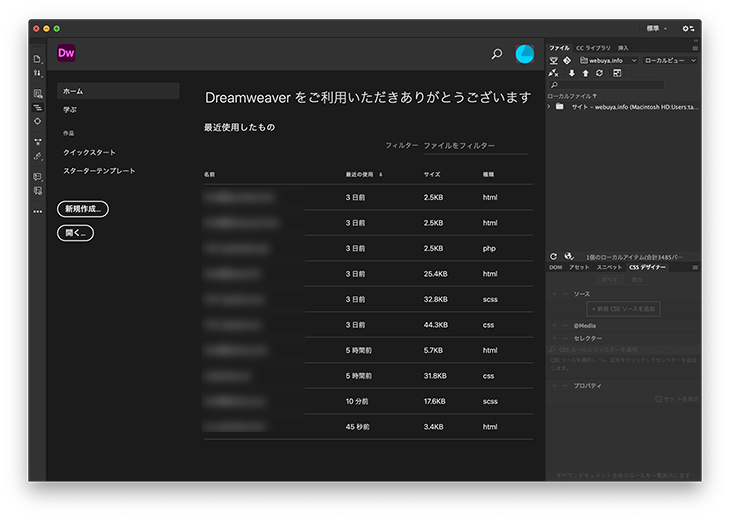The image size is (730, 519).
Task: Open the recent 45 秒前 html file
Action: (368, 427)
